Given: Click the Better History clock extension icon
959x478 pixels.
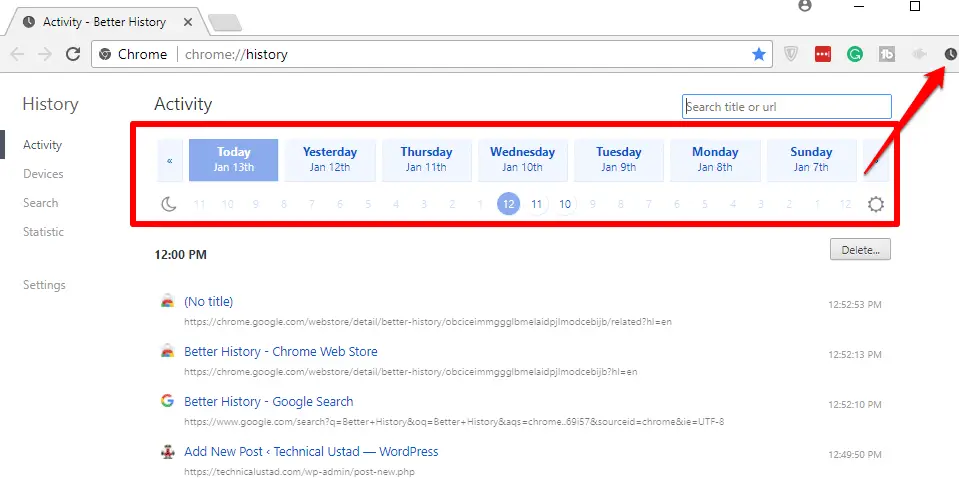Looking at the screenshot, I should coord(950,54).
